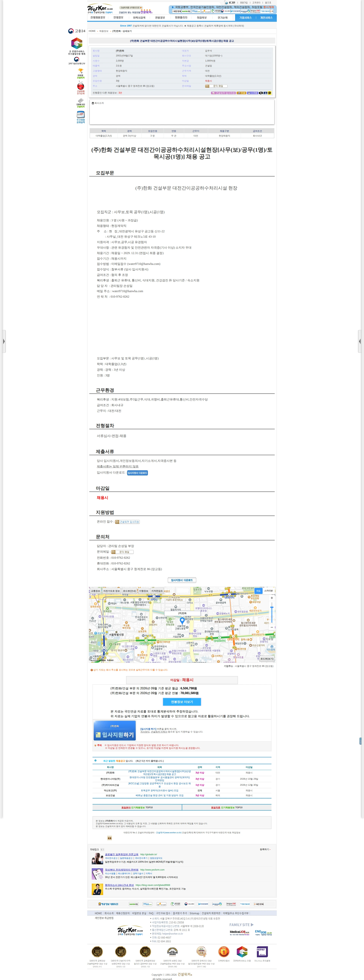Screen dimensions: 364x980
Task: Open 기업서비스 tab
Action: [x=246, y=18]
